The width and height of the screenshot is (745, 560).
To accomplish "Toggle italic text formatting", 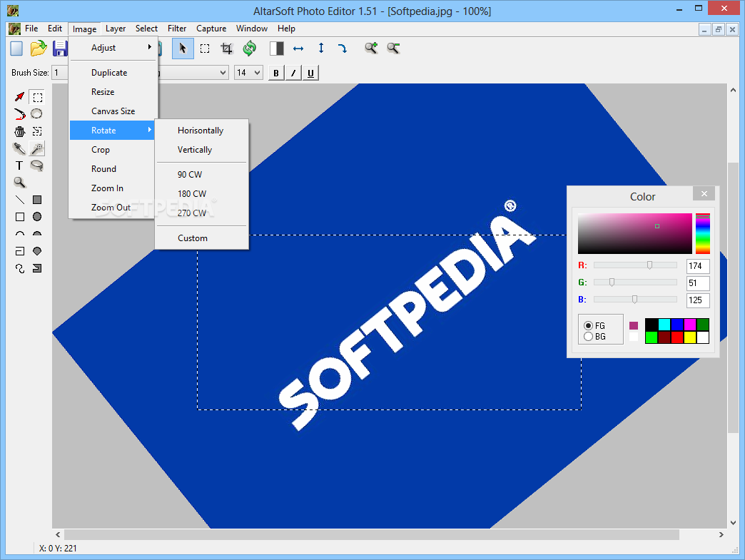I will [x=293, y=73].
